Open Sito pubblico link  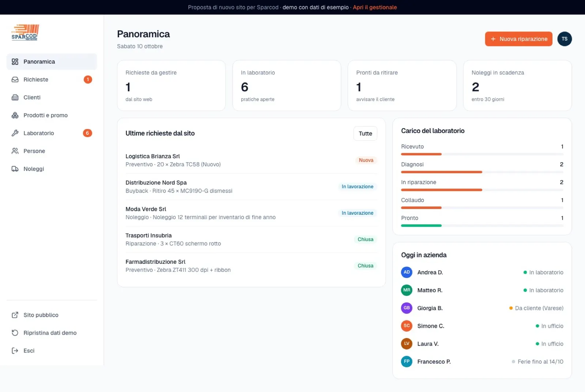(52, 315)
